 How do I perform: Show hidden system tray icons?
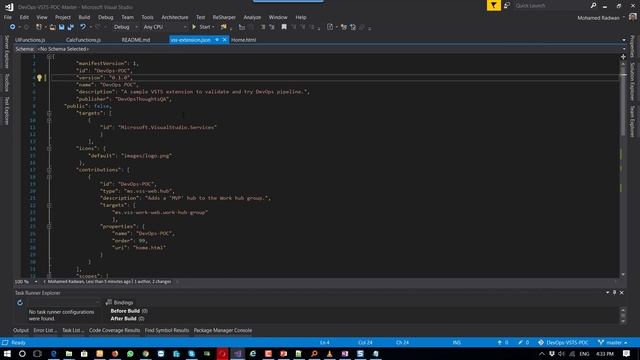542,354
